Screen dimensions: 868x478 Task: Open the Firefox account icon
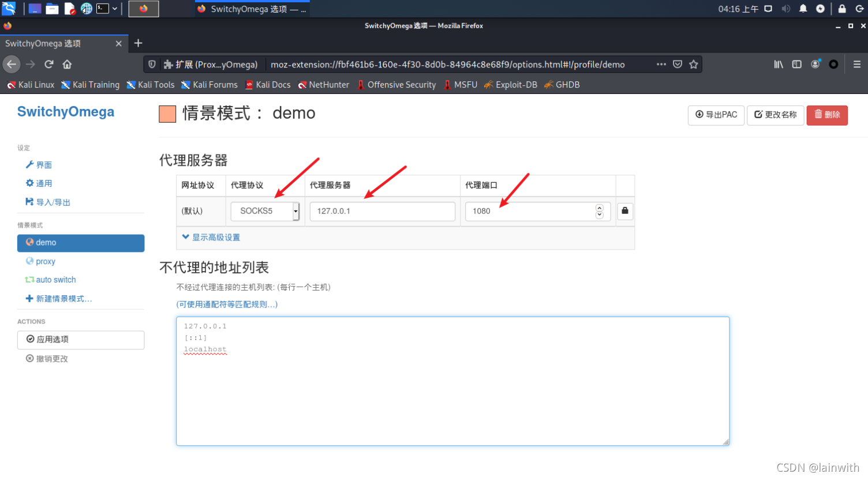coord(815,64)
